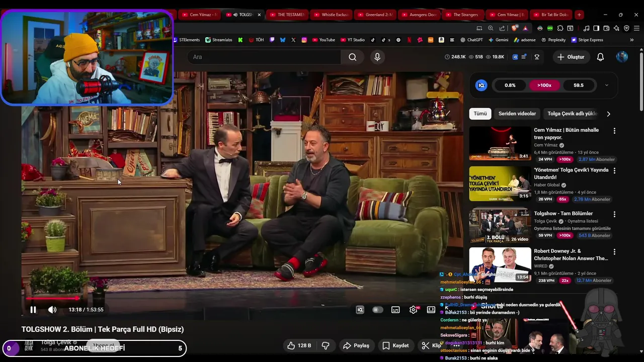644x362 pixels.
Task: Open the account avatar menu
Action: [x=622, y=57]
